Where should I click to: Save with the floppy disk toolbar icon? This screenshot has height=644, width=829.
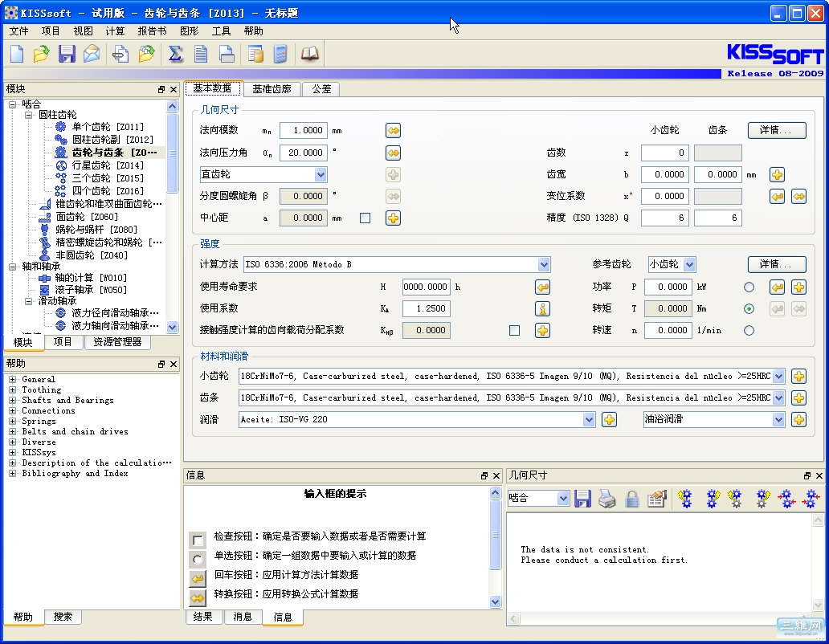(x=67, y=54)
